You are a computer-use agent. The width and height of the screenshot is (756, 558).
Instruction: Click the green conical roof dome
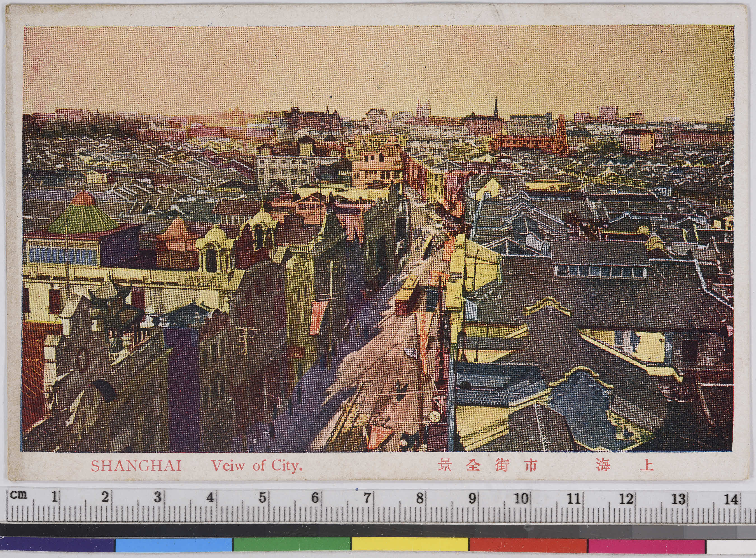coord(83,213)
